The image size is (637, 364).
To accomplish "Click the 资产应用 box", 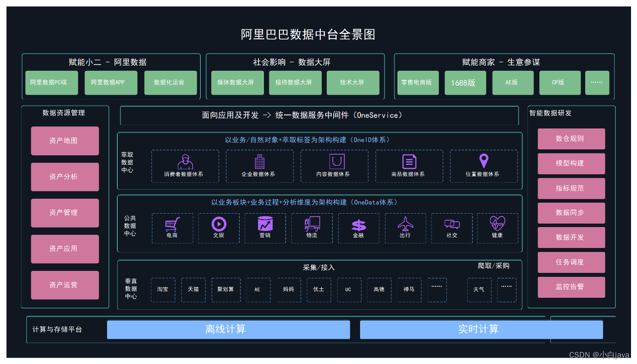I will pyautogui.click(x=65, y=249).
